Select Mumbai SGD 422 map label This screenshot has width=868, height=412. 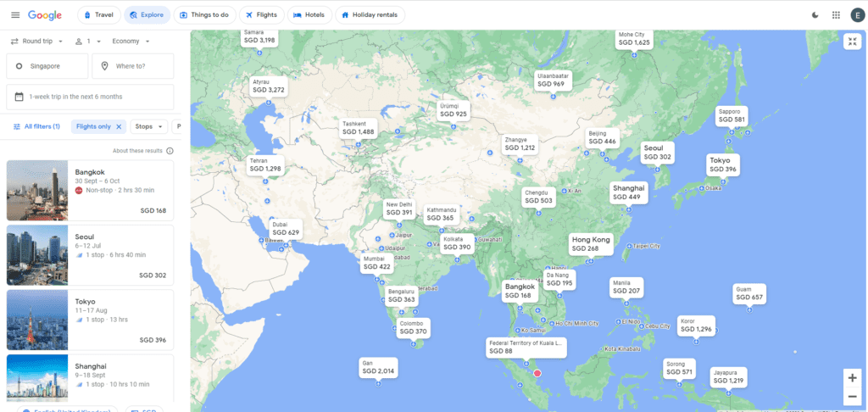coord(377,263)
